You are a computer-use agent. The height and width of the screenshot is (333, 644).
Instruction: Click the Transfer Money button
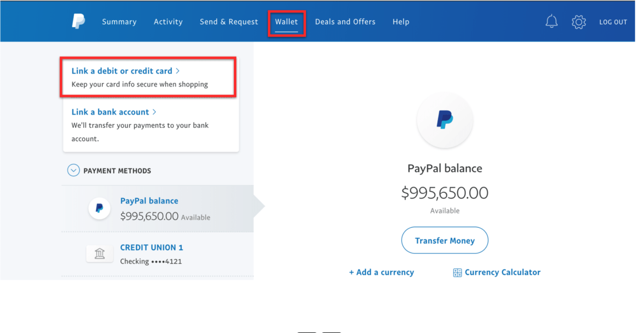(x=445, y=240)
